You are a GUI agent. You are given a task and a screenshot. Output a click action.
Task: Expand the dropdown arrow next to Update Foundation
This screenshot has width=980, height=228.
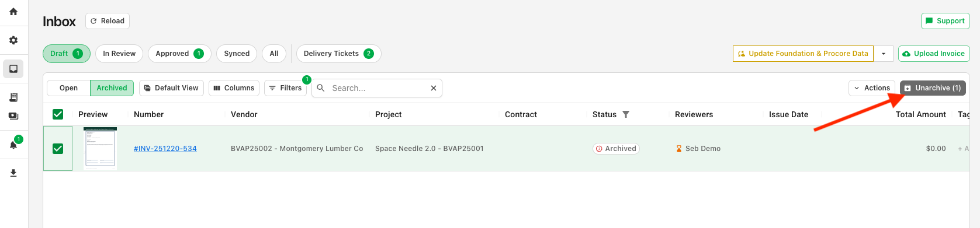(x=884, y=54)
